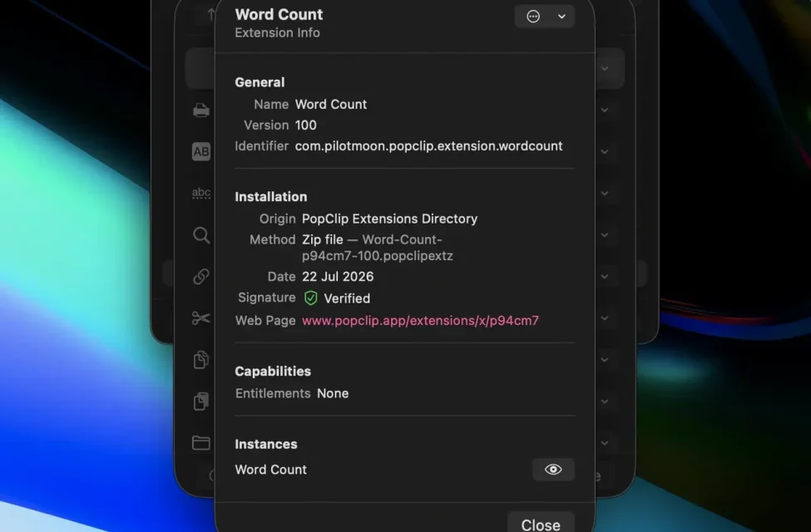This screenshot has width=811, height=532.
Task: Select the AB uppercase extension icon
Action: pyautogui.click(x=201, y=151)
